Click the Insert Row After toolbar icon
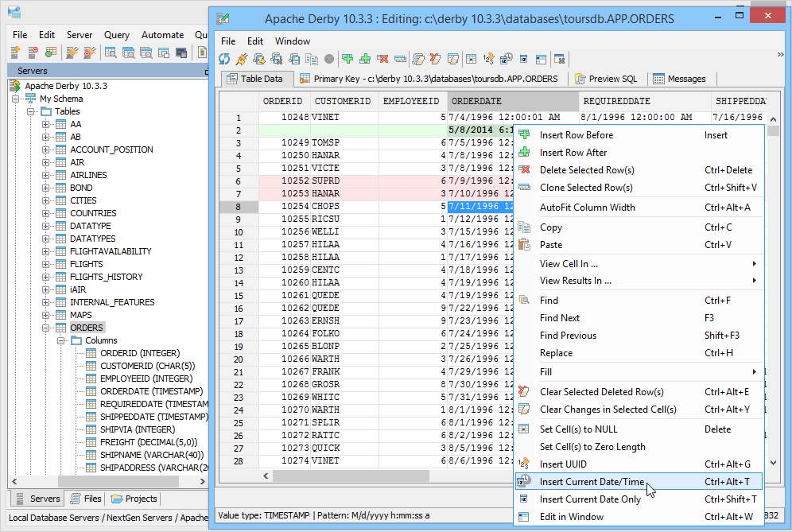The width and height of the screenshot is (792, 532). (x=365, y=59)
